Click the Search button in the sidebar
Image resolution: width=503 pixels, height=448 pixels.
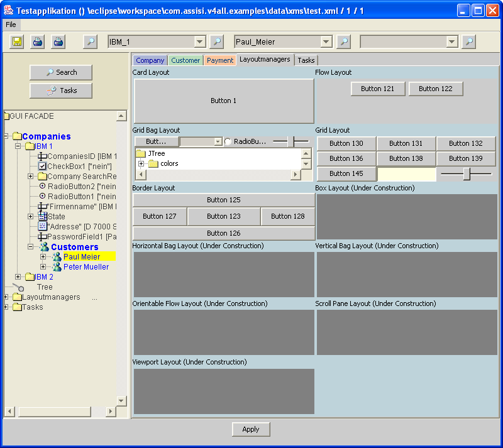60,72
